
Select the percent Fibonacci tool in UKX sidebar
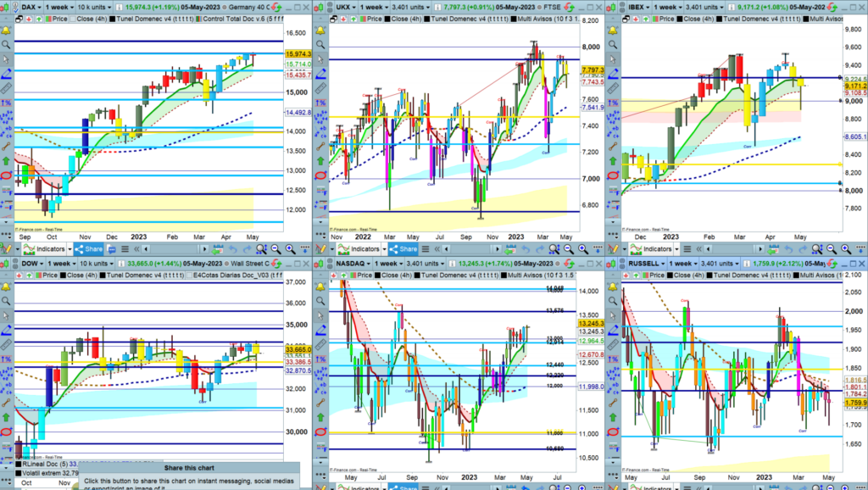pos(320,103)
